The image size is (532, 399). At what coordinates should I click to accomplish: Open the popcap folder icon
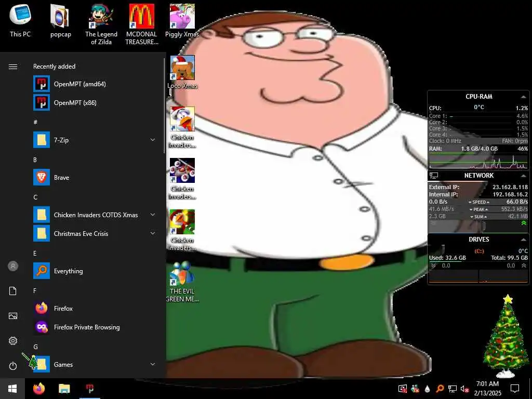[x=60, y=21]
